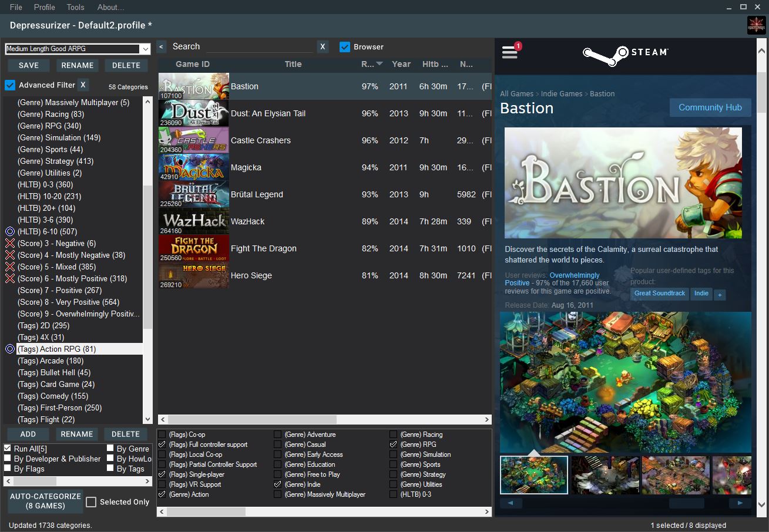
Task: Click the filter circle icon beside HLTB 6-10
Action: pyautogui.click(x=10, y=231)
